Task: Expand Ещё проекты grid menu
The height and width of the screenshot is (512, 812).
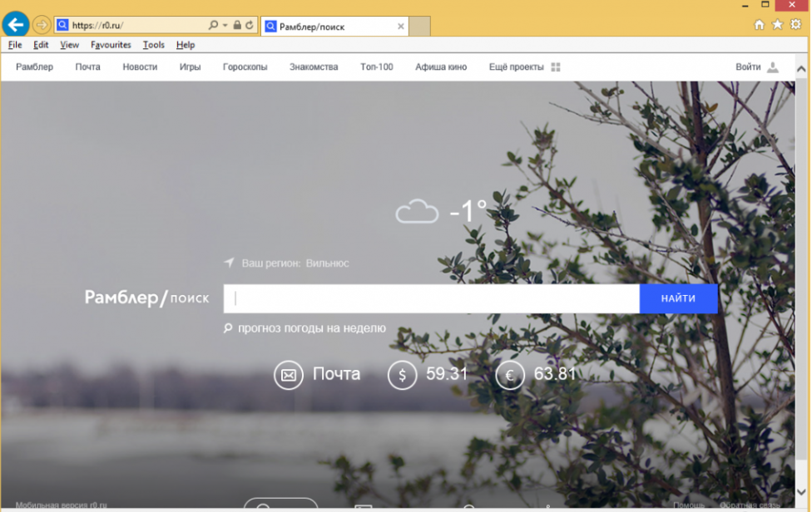Action: tap(525, 66)
